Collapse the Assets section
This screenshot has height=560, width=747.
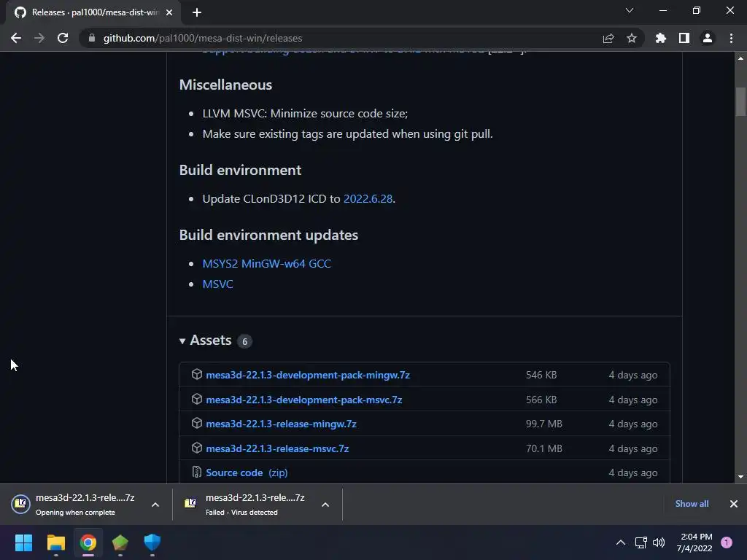click(182, 341)
